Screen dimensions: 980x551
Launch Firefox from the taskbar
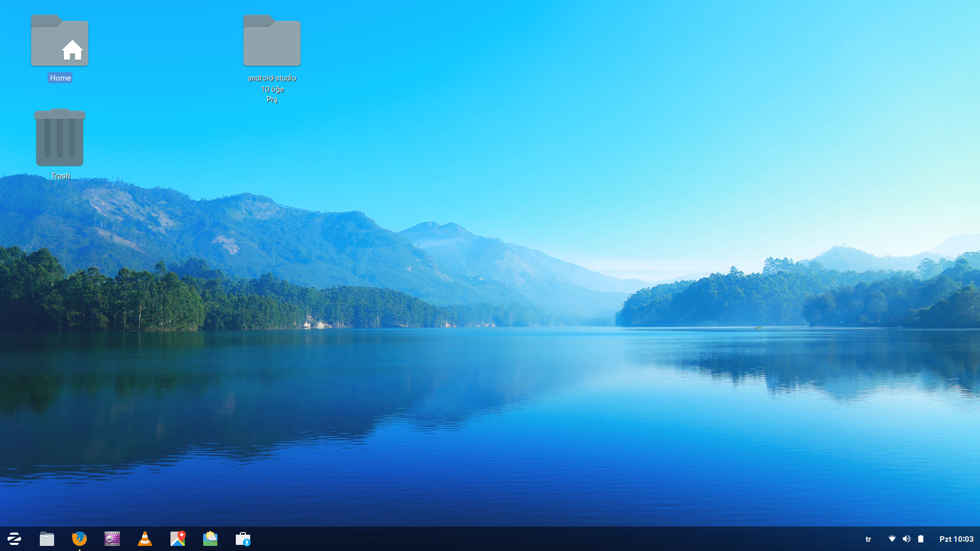click(80, 539)
